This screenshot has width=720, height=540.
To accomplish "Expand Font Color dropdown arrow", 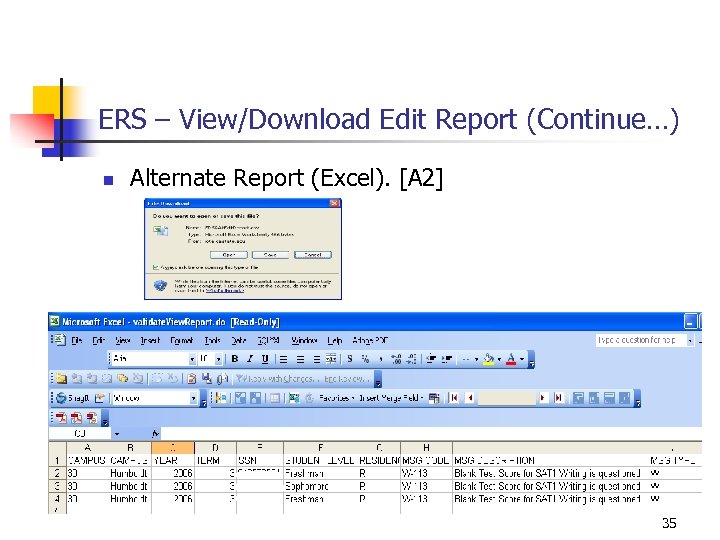I will tap(522, 359).
